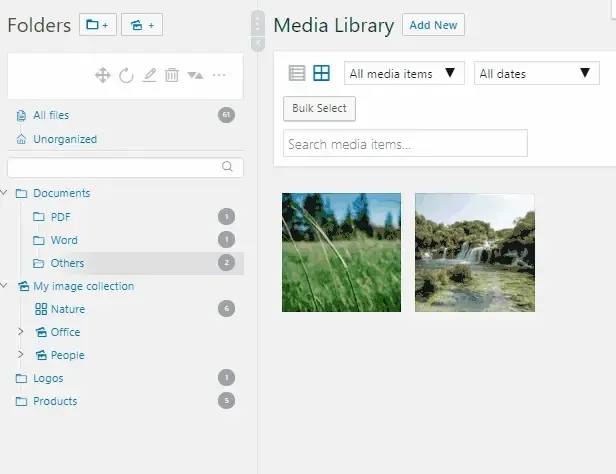Open the Logos folder
The height and width of the screenshot is (474, 616).
pyautogui.click(x=48, y=378)
